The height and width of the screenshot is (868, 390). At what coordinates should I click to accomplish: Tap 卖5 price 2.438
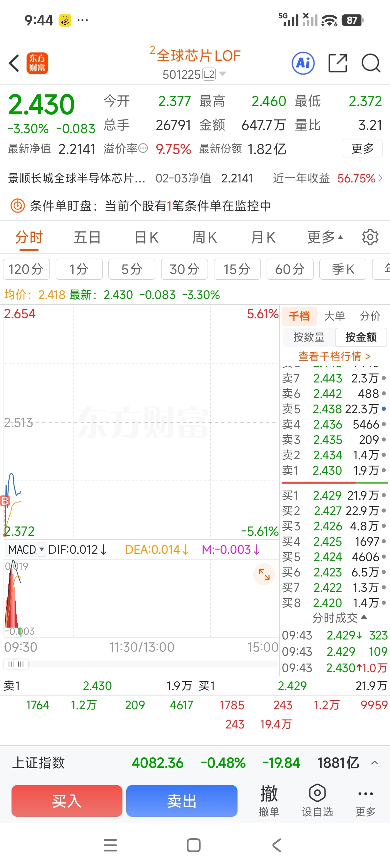[x=327, y=409]
